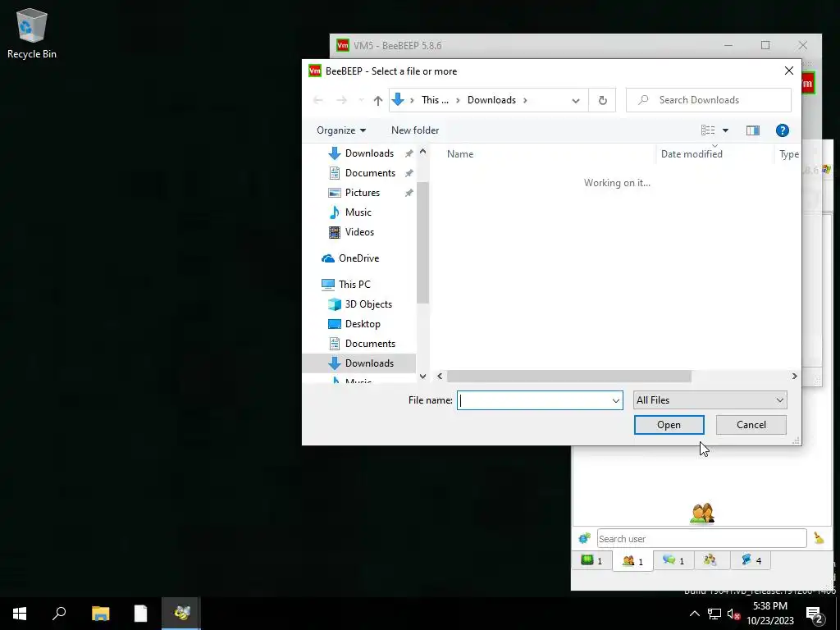Open Recycle Bin desktop icon
This screenshot has width=840, height=630.
coord(32,33)
